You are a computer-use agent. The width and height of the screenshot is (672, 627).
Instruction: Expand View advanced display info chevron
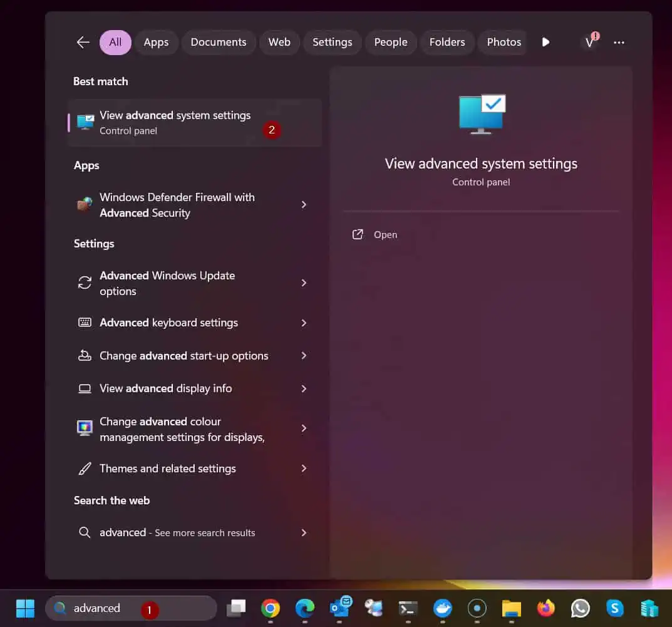pyautogui.click(x=304, y=388)
